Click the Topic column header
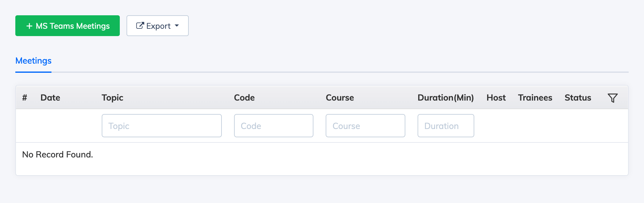This screenshot has width=644, height=203. tap(112, 98)
